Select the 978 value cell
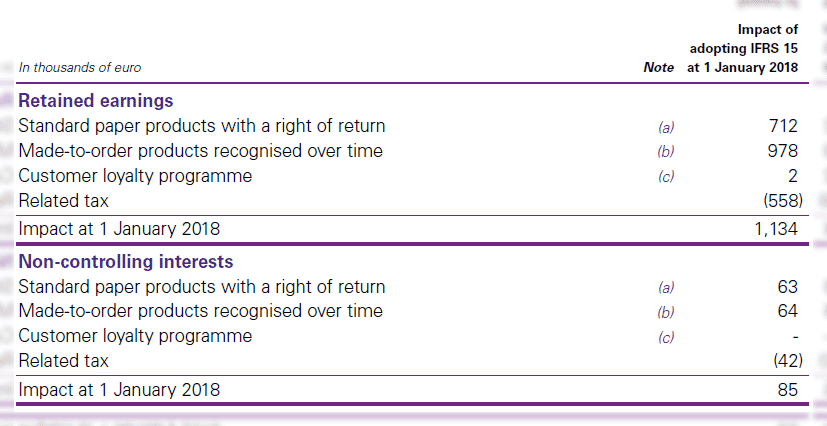This screenshot has width=827, height=426. [784, 151]
